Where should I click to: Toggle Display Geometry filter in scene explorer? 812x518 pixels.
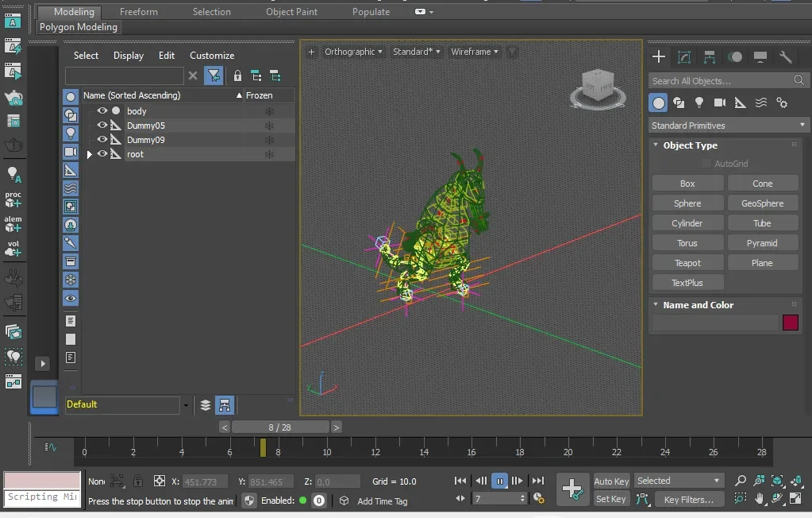(71, 96)
